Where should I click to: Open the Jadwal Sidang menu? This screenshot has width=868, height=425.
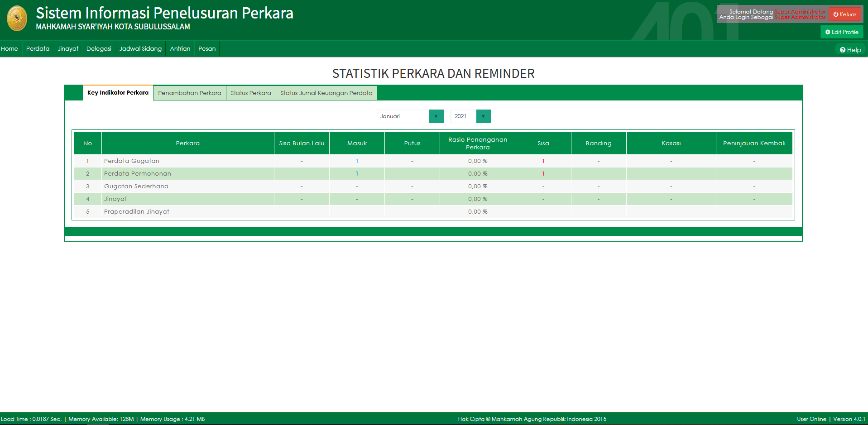tap(140, 49)
